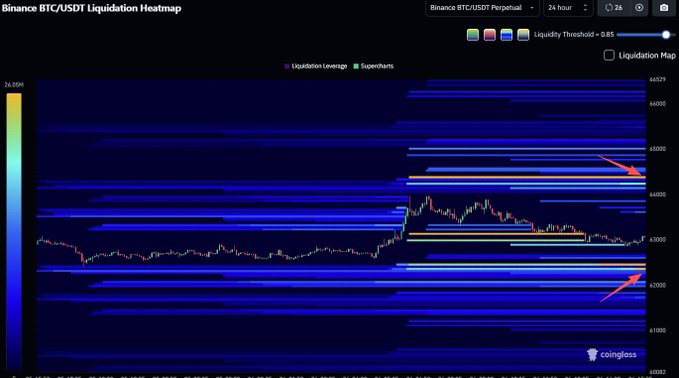The width and height of the screenshot is (679, 378).
Task: Click the Liquidity Threshold slider handle
Action: [666, 35]
